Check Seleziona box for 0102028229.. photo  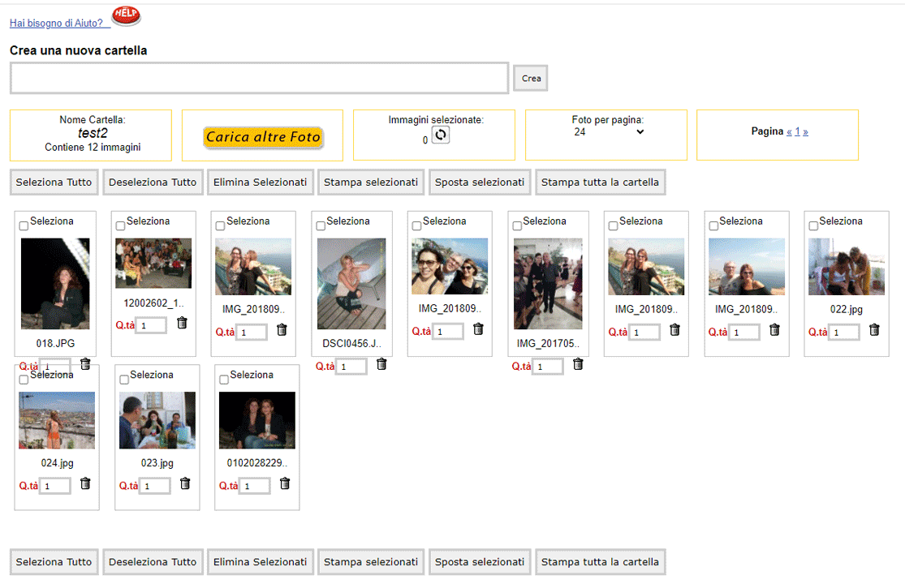tap(224, 380)
